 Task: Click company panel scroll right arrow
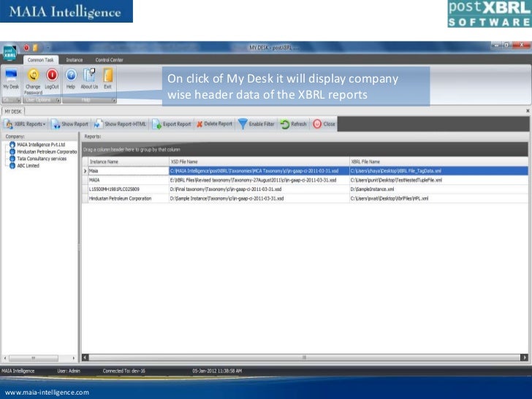74,358
